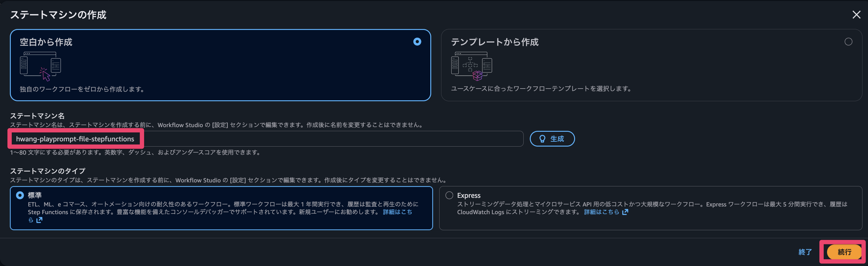Click the lightbulb icon to generate a name
Image resolution: width=868 pixels, height=266 pixels.
pos(543,139)
